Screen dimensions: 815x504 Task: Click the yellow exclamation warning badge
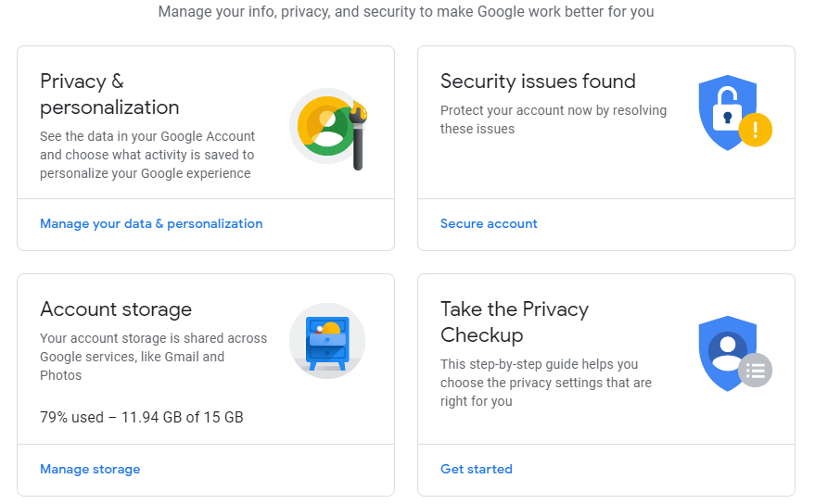(x=756, y=130)
